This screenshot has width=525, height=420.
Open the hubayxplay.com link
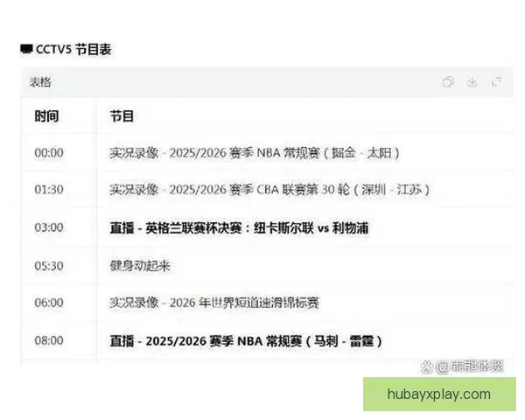[x=439, y=395]
